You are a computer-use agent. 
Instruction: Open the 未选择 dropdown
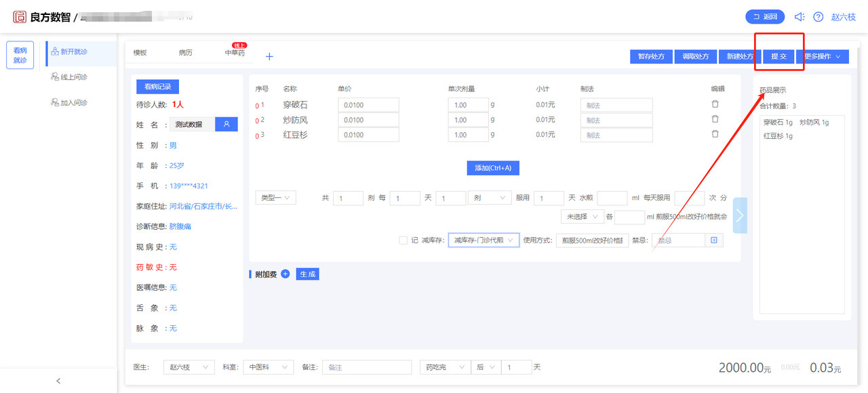[582, 217]
